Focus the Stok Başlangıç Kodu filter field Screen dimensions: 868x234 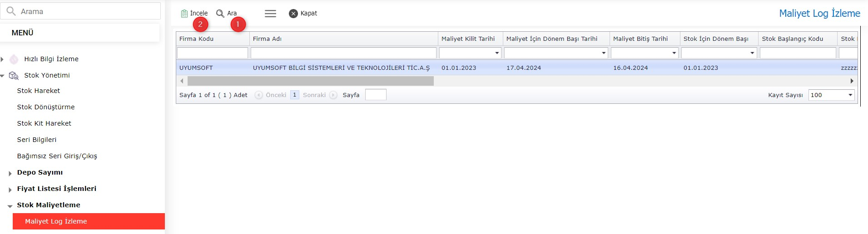point(798,53)
